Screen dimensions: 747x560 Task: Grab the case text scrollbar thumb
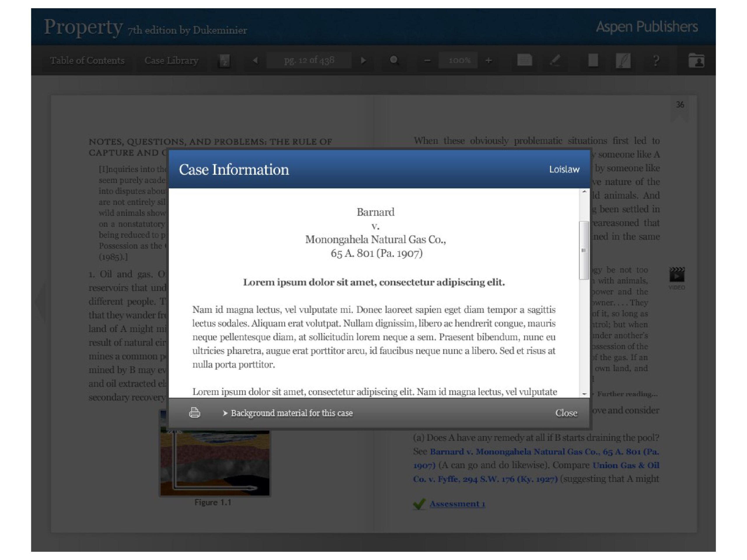coord(584,250)
